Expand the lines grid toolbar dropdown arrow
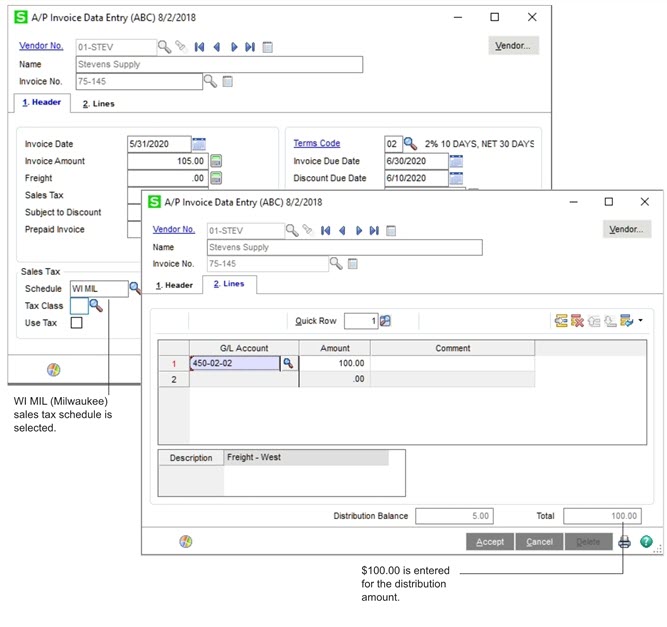Screen dimensions: 667x627 [x=640, y=321]
